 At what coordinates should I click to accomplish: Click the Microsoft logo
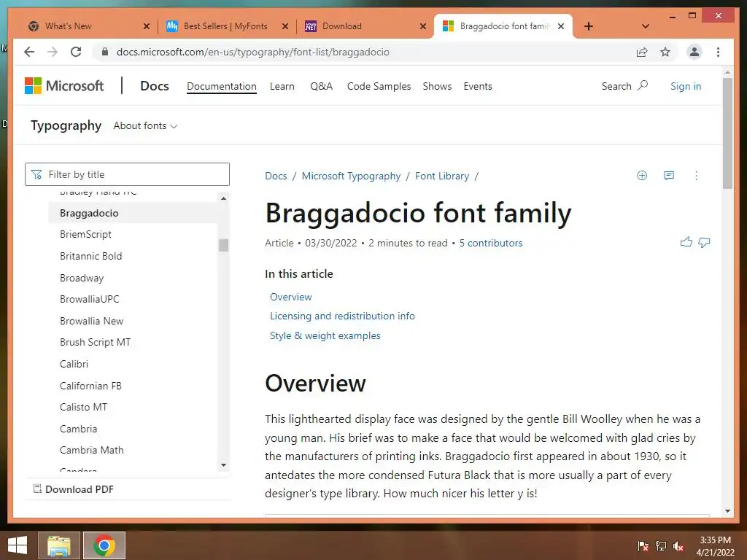tap(64, 86)
